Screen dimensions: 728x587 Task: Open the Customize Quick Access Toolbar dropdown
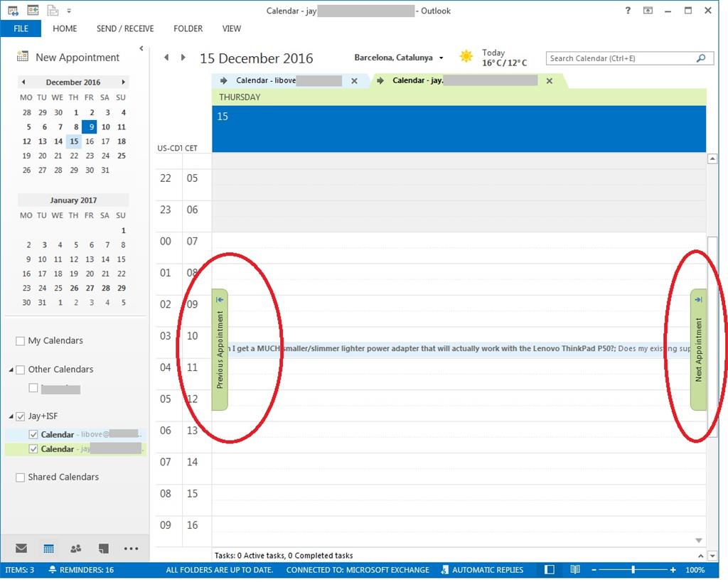click(69, 10)
